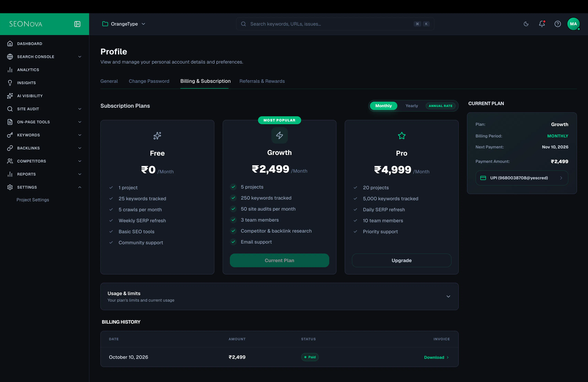
Task: Click the Free plan sparkle icon
Action: click(x=157, y=136)
